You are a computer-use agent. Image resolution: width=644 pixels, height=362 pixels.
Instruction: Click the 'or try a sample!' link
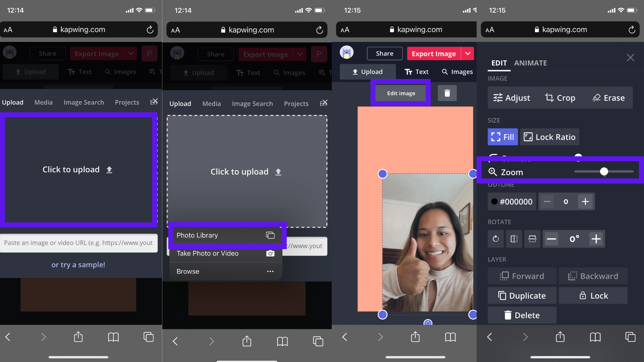78,265
